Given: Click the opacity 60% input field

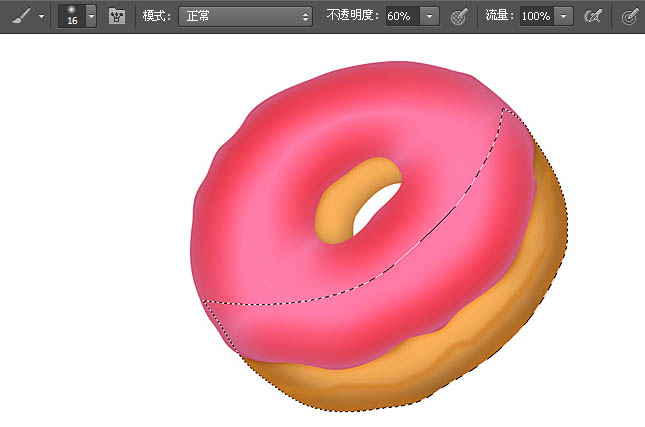Looking at the screenshot, I should click(402, 16).
